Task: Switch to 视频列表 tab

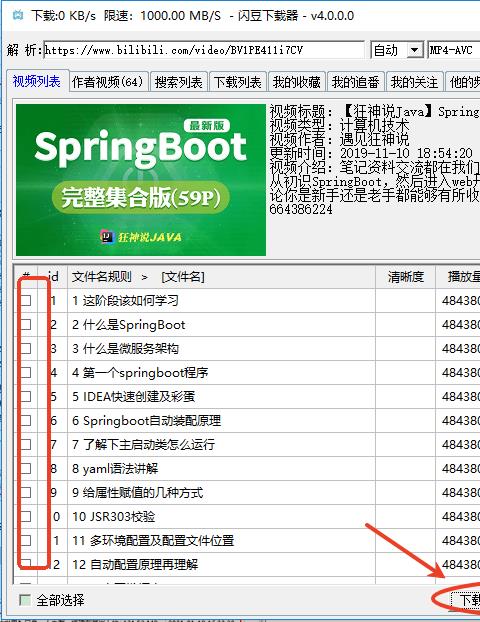Action: pos(36,81)
